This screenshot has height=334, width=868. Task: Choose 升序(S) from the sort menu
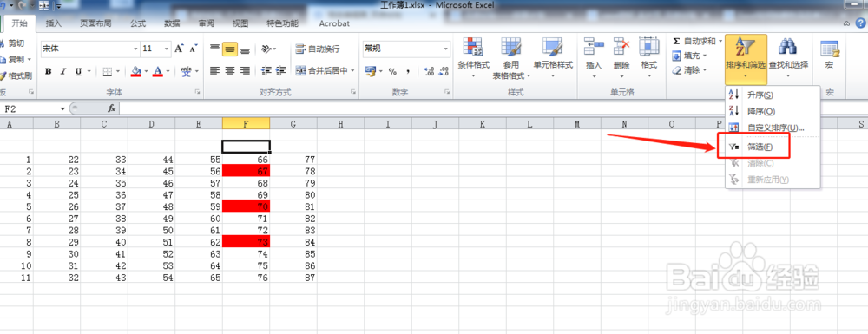[773, 95]
